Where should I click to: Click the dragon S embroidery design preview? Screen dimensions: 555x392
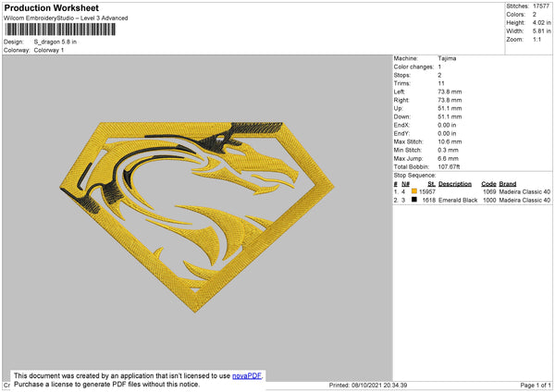click(197, 217)
